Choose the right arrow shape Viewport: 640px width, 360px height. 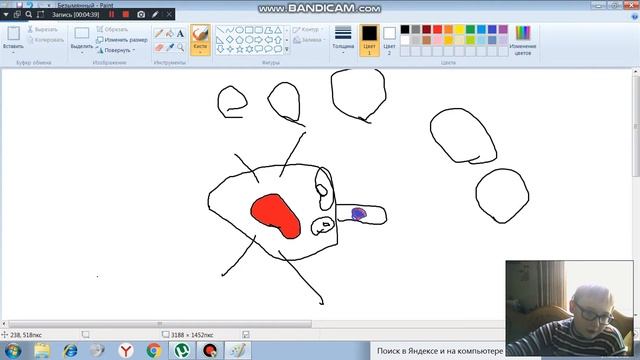coord(259,40)
